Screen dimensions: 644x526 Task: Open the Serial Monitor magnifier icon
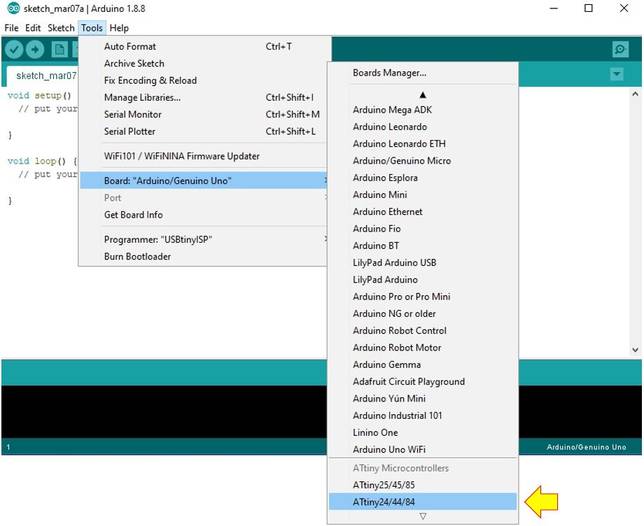point(620,50)
